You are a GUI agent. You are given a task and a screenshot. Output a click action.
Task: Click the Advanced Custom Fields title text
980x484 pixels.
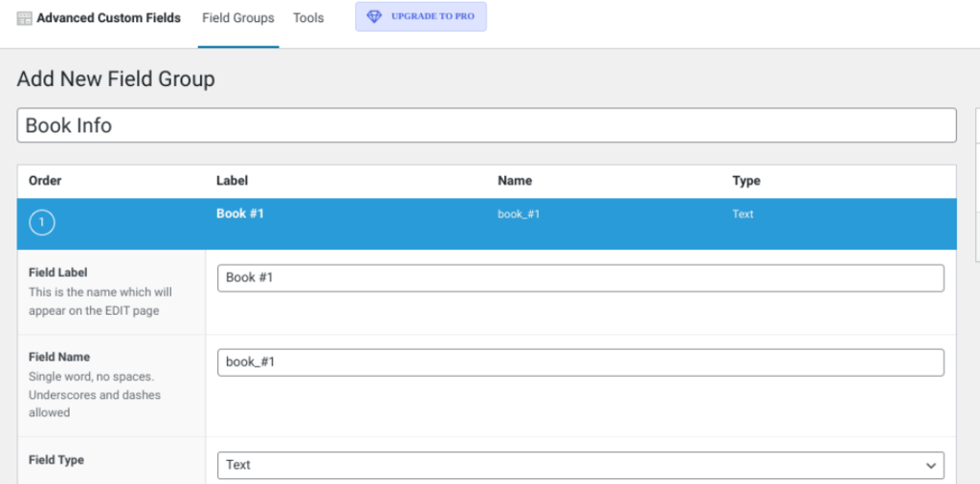click(x=108, y=18)
